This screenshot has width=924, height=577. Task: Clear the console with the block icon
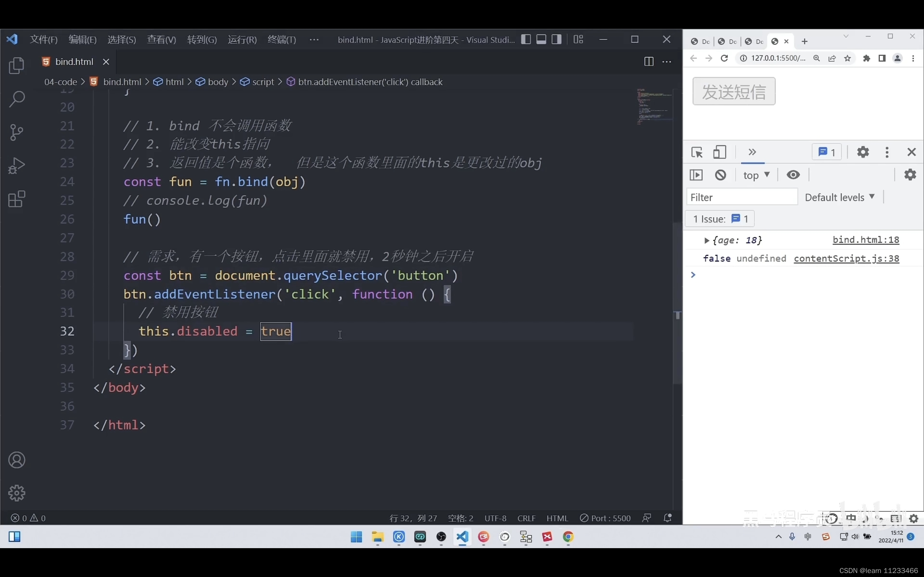720,175
